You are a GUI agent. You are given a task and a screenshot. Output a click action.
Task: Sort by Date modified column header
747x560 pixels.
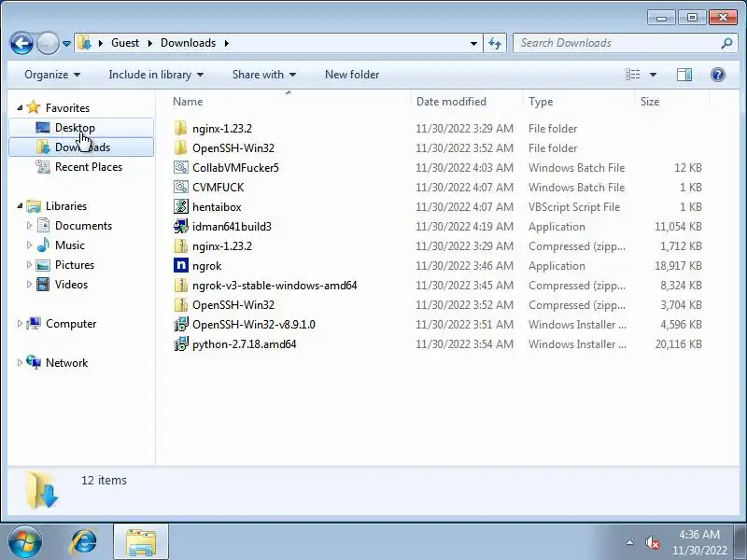pos(451,102)
